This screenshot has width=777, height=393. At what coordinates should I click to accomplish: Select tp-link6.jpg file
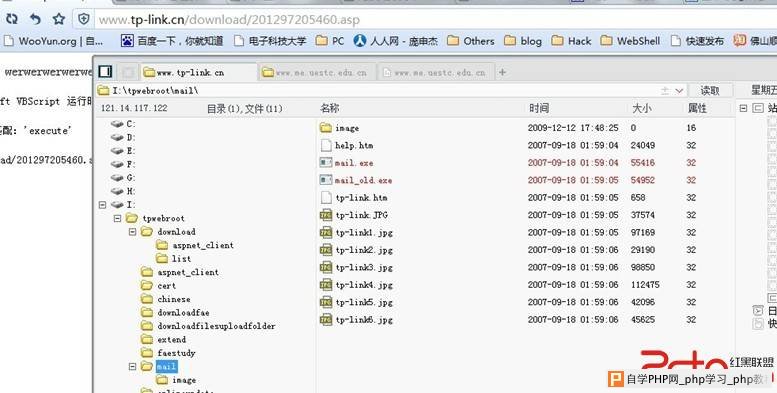(356, 319)
